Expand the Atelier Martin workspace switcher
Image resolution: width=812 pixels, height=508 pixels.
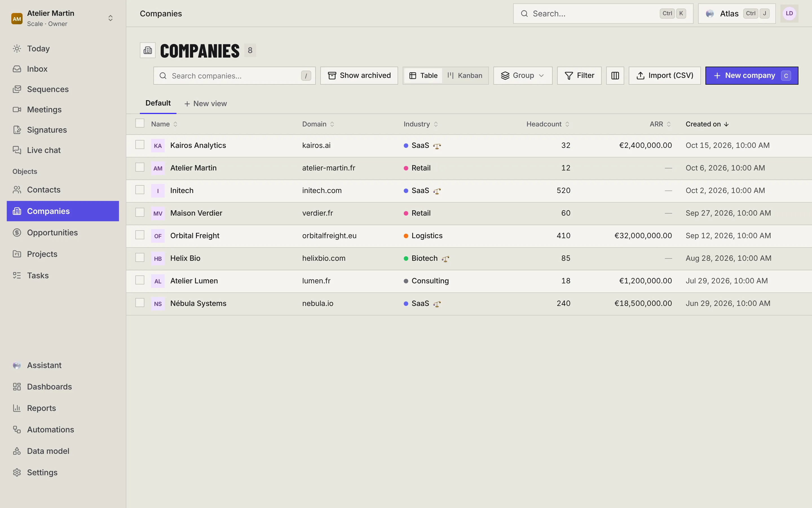tap(63, 18)
